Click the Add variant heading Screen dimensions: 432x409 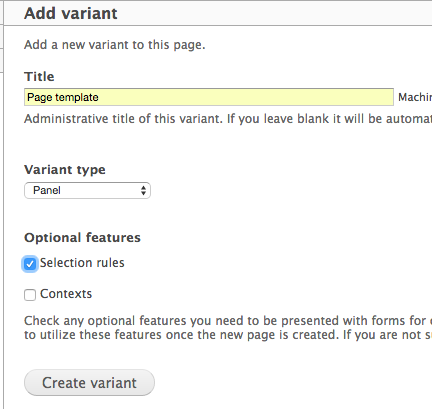click(71, 14)
